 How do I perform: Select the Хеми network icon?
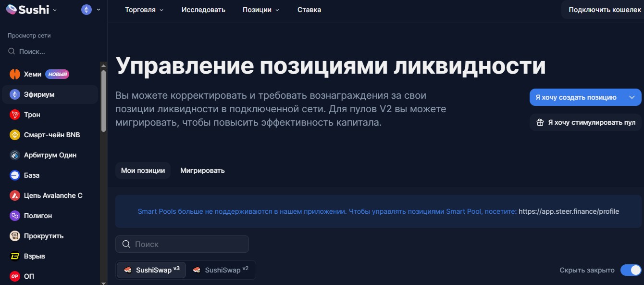coord(15,74)
